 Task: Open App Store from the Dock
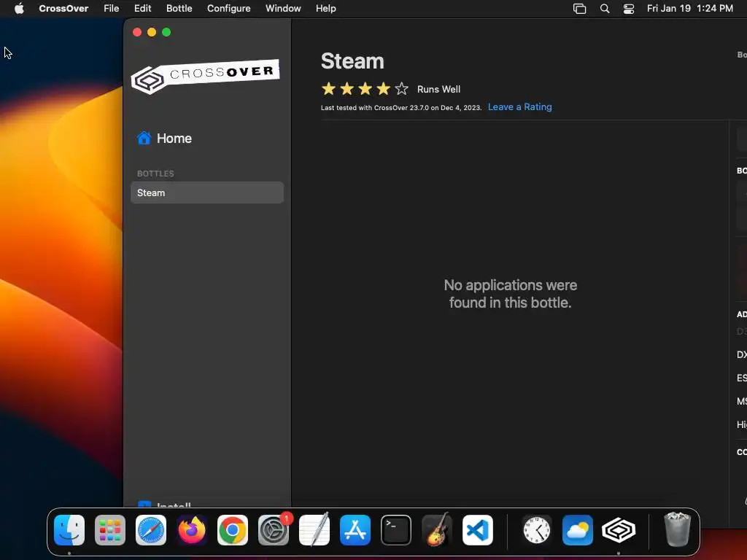pyautogui.click(x=355, y=529)
